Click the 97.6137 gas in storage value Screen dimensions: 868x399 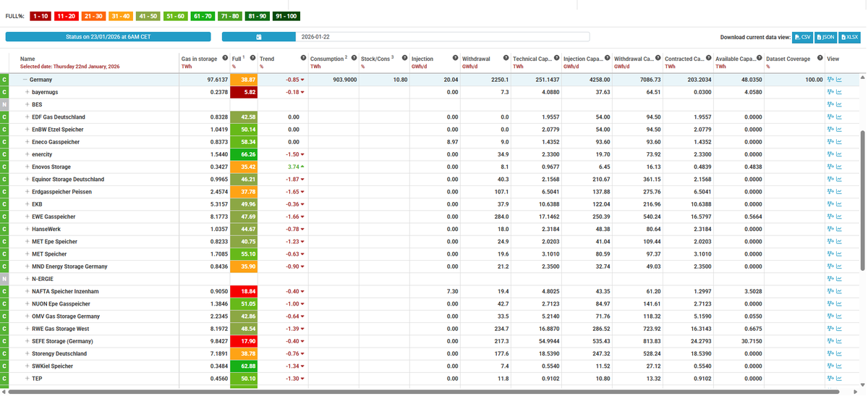point(218,80)
